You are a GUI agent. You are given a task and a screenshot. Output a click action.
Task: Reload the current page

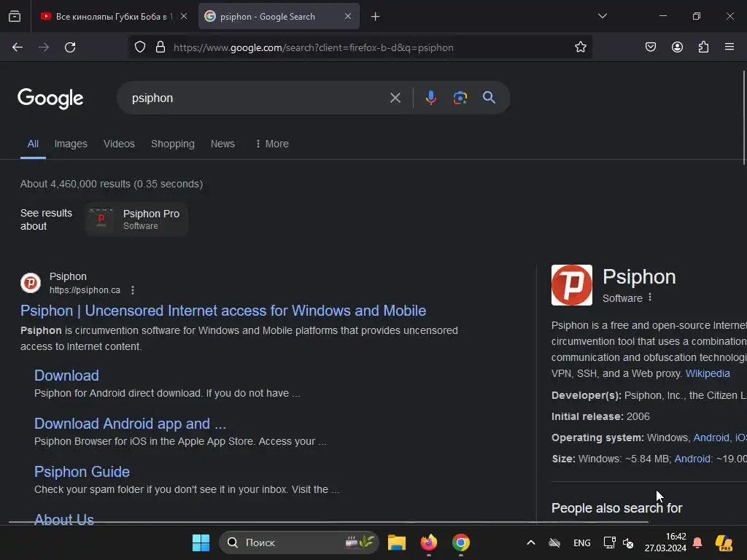(x=70, y=47)
